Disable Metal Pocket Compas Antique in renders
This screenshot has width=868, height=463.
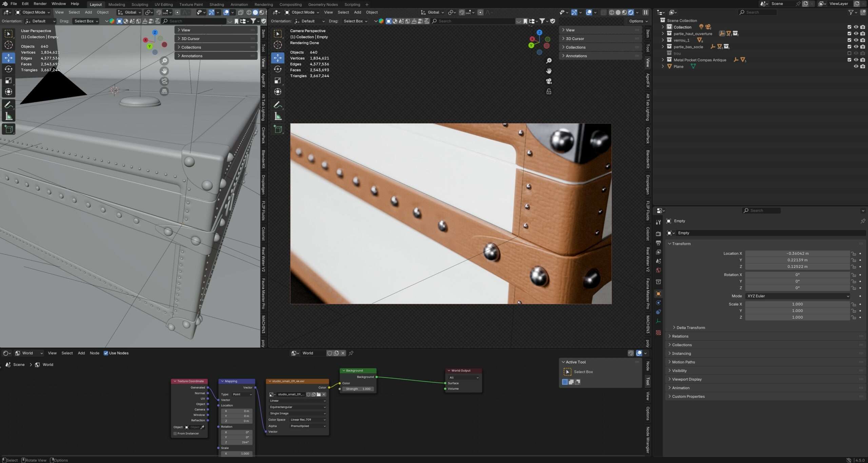pyautogui.click(x=862, y=60)
